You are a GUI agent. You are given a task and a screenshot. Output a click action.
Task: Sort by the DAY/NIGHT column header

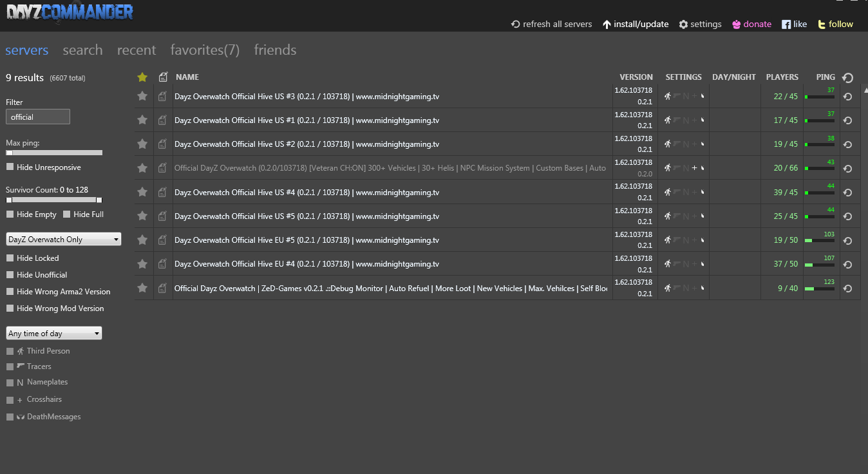coord(734,77)
